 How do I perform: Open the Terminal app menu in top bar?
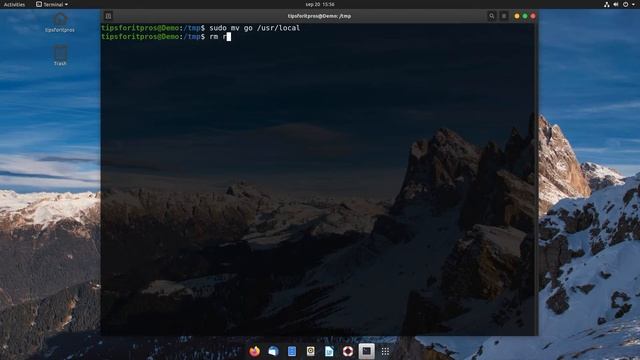(52, 4)
